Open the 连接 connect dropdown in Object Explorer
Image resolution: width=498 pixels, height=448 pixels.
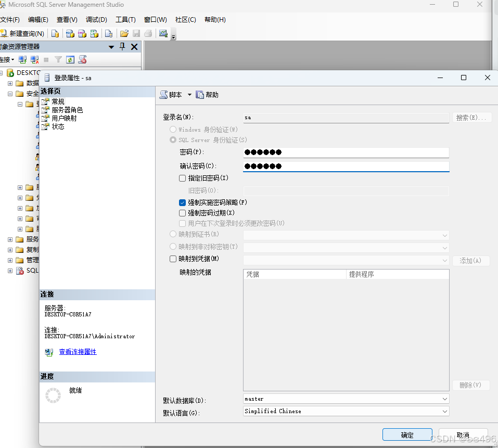7,59
